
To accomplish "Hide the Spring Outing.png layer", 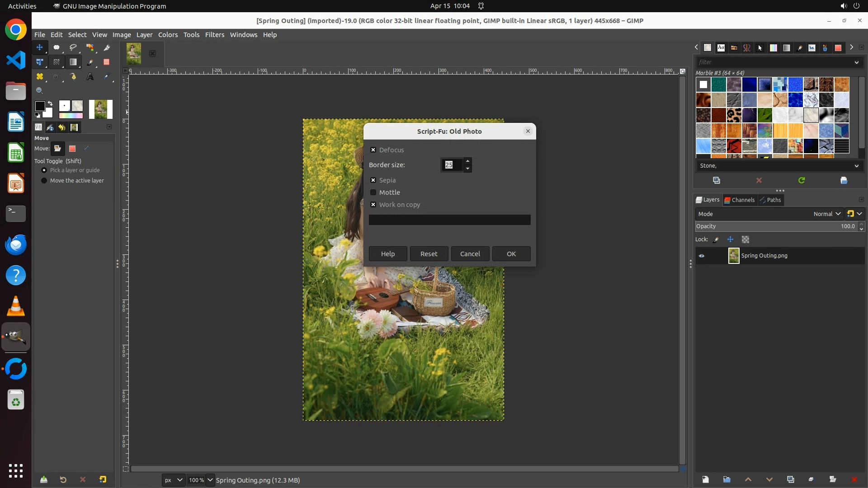I will (702, 256).
